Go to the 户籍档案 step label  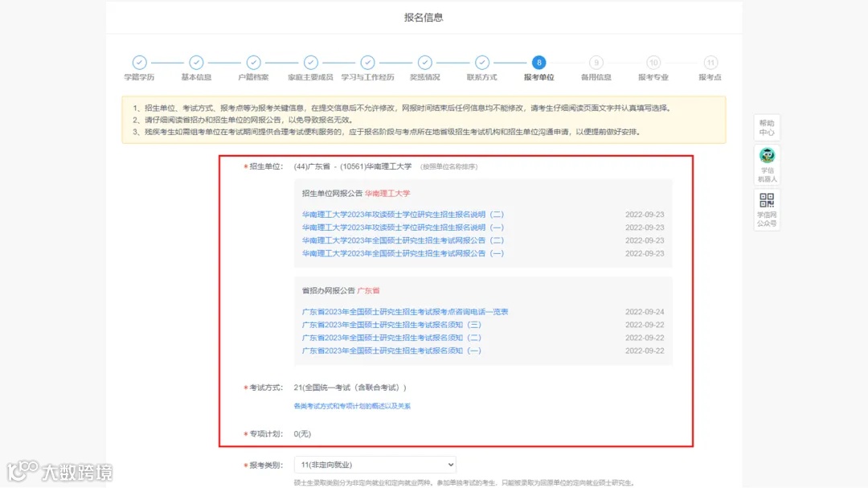[x=253, y=77]
